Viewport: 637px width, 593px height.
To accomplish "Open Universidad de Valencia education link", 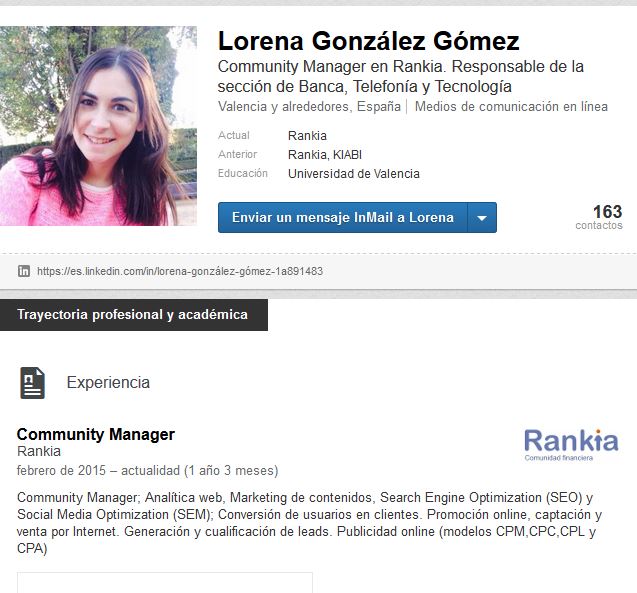I will tap(353, 174).
